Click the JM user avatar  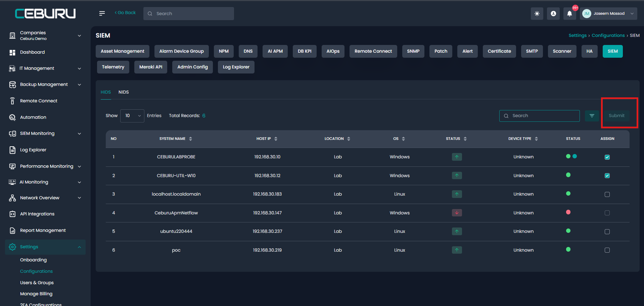click(587, 14)
